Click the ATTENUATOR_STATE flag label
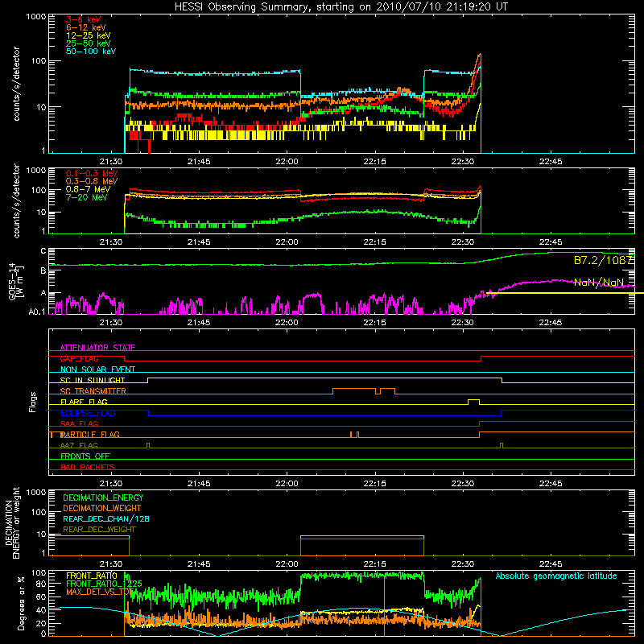The image size is (644, 644). (x=97, y=348)
